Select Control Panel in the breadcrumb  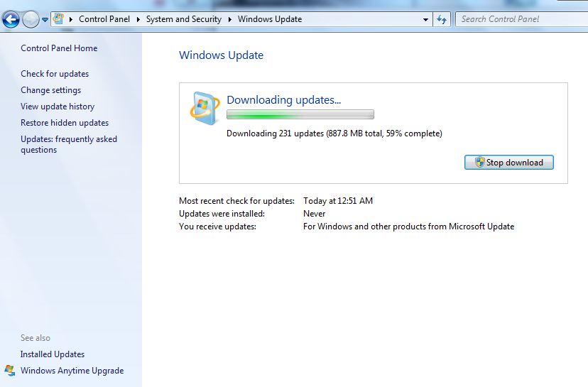click(x=104, y=19)
